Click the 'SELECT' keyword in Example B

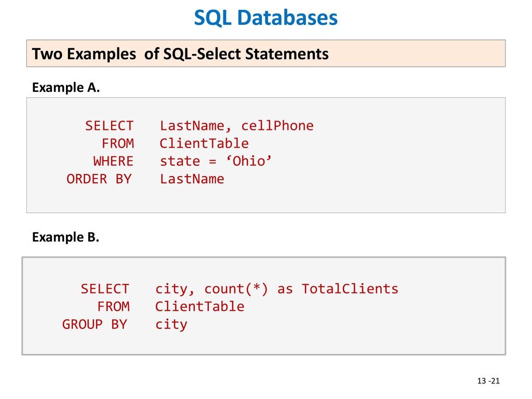(105, 289)
